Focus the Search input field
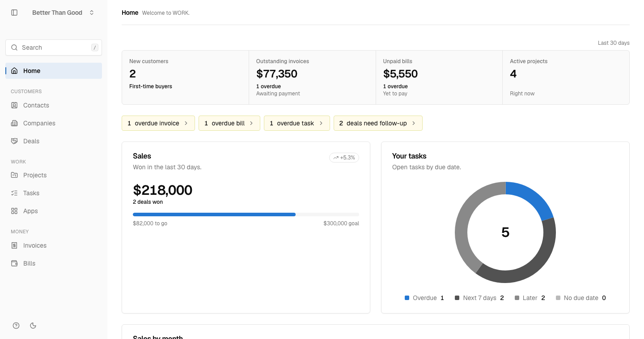 coord(54,47)
